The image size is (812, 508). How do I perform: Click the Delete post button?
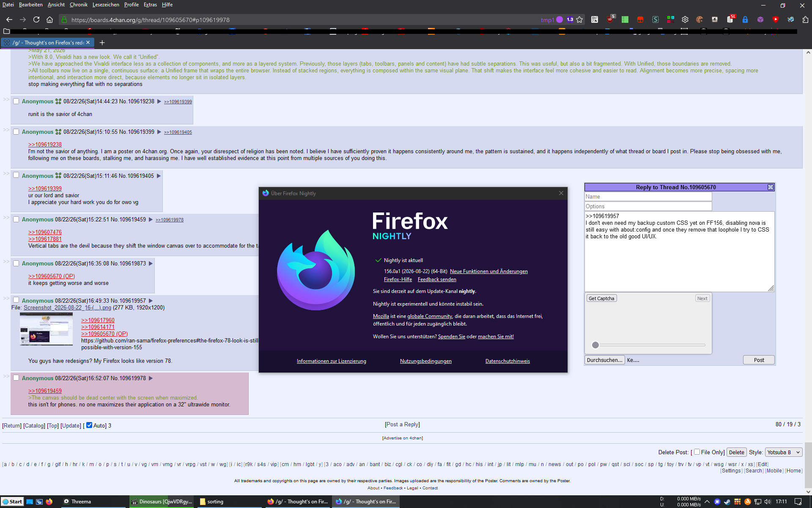pyautogui.click(x=736, y=452)
